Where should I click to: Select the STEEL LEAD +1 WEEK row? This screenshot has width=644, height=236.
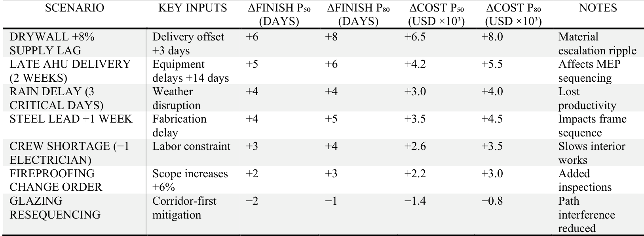click(71, 119)
